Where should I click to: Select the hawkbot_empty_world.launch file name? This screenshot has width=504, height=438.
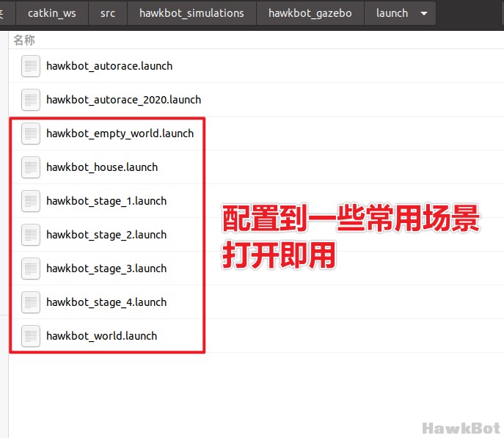120,134
